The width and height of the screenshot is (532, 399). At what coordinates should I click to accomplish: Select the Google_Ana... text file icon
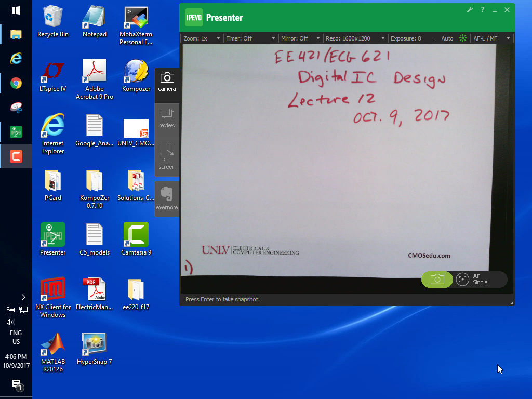click(95, 130)
